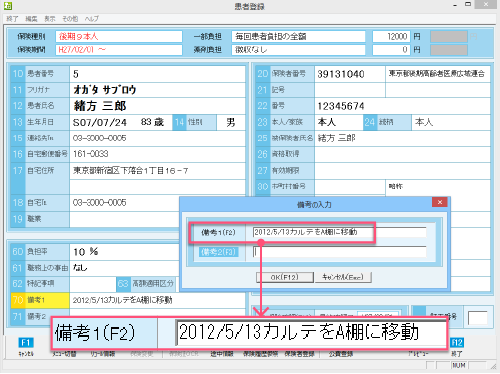Viewport: 500px width, 374px height.
Task: Click the 番号 field 12345674
Action: pyautogui.click(x=402, y=106)
